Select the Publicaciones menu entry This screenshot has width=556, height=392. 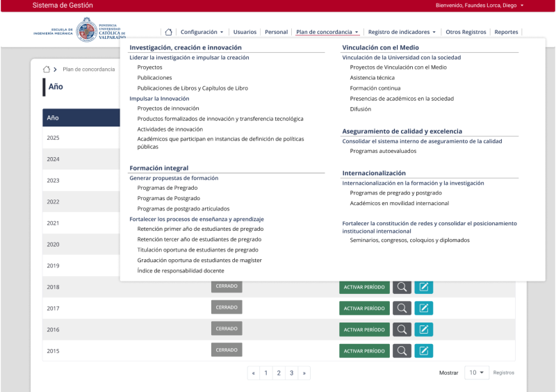pyautogui.click(x=154, y=78)
